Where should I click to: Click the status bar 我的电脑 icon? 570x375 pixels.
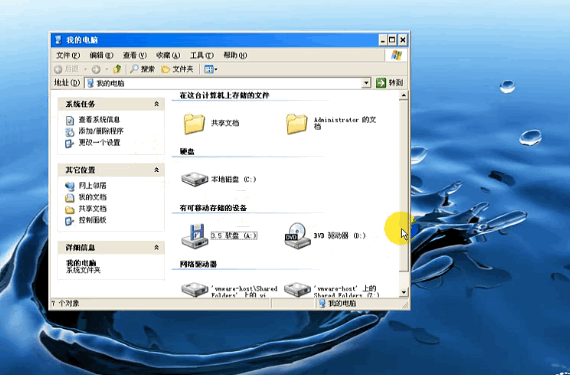coord(322,303)
